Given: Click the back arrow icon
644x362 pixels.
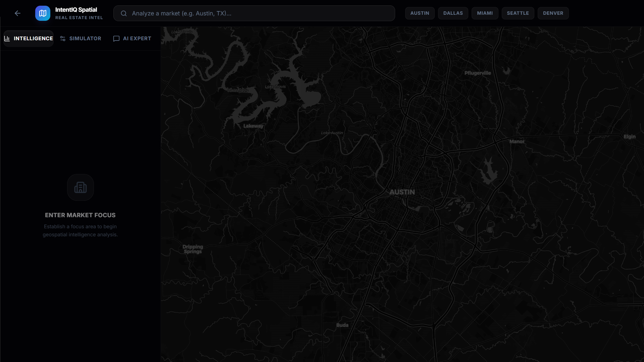Looking at the screenshot, I should [17, 13].
